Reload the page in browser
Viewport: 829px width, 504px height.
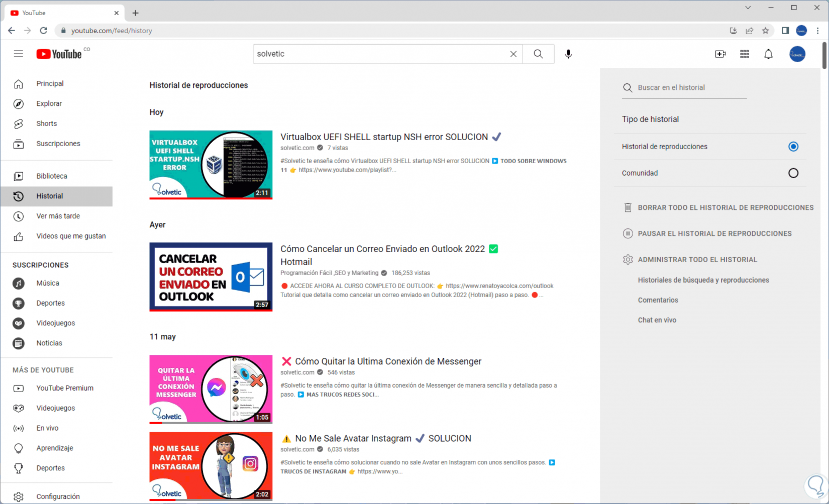click(44, 31)
